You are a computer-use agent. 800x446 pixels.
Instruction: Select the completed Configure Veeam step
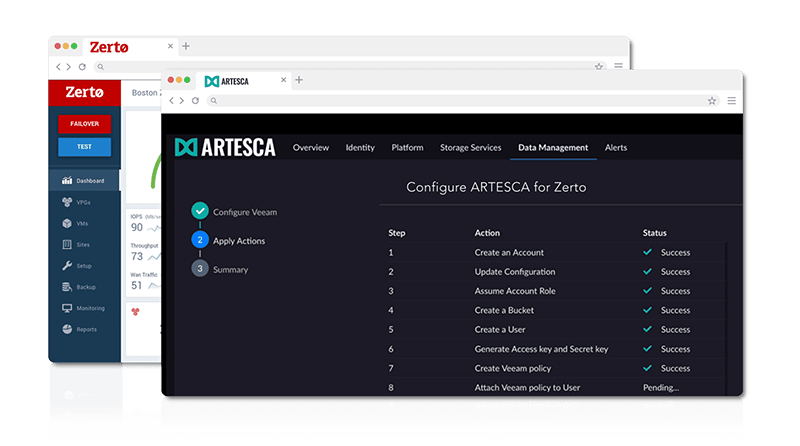click(234, 211)
